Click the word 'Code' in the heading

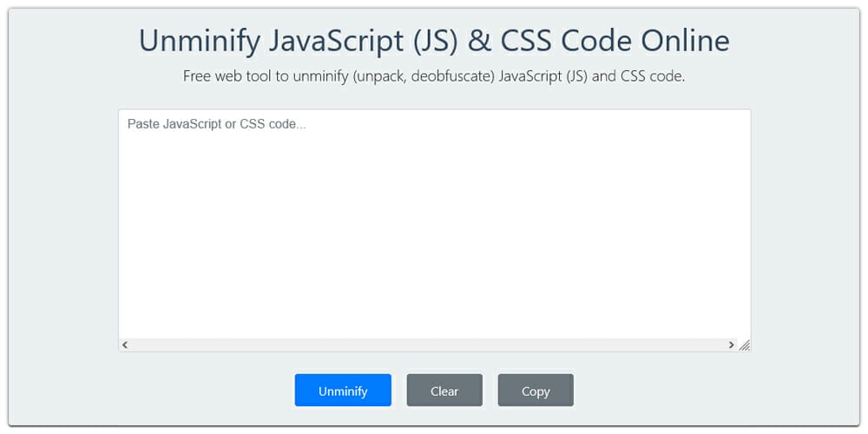tap(603, 41)
